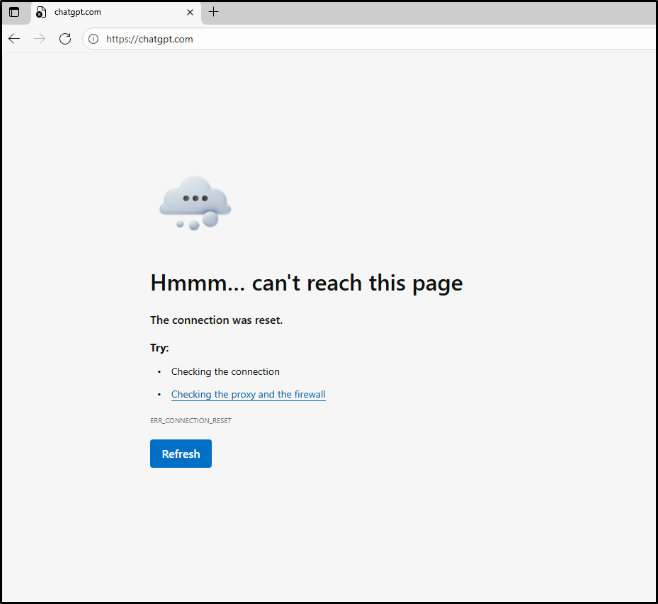Open the tab actions menu icon

point(14,12)
